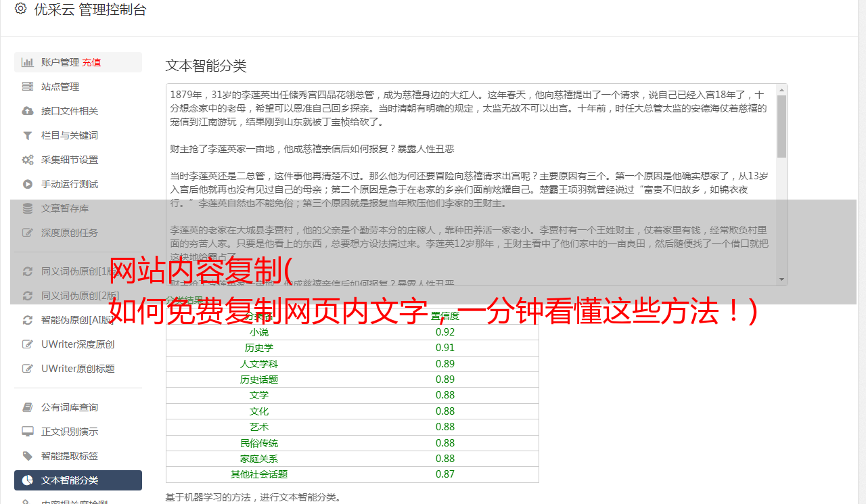The height and width of the screenshot is (504, 866).
Task: Click the 小说 category cell
Action: click(x=259, y=332)
